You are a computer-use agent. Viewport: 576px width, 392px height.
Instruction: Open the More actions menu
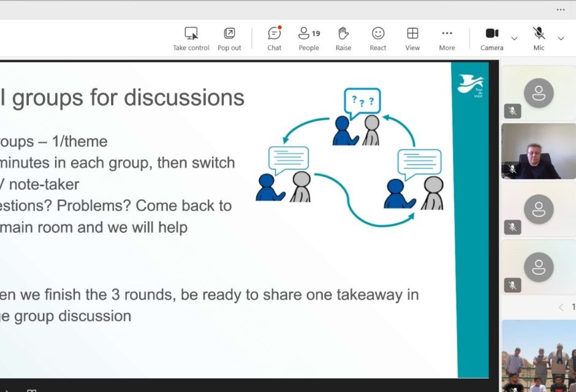tap(447, 38)
